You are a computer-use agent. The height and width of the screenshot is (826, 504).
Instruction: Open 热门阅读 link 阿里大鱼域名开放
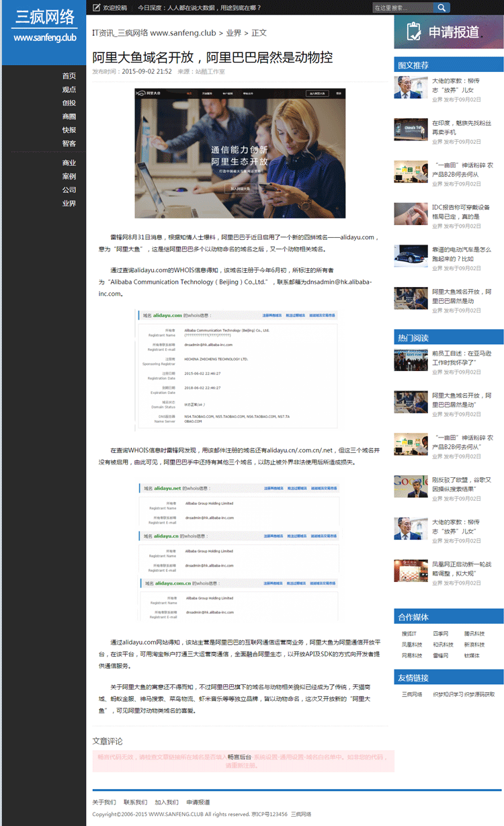click(x=462, y=400)
